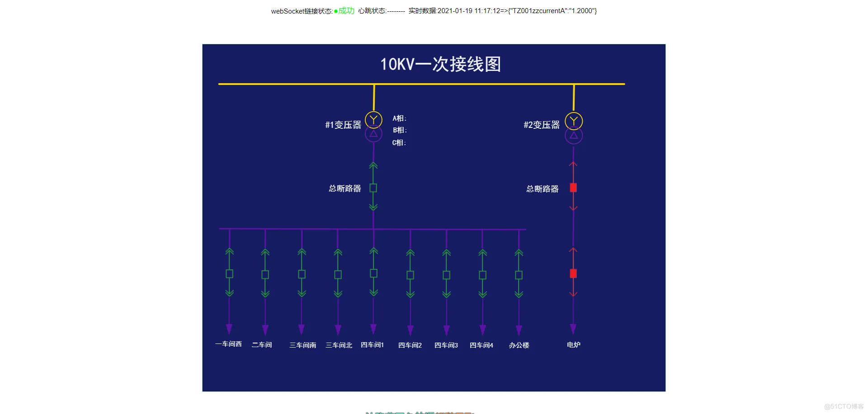This screenshot has width=868, height=414.
Task: Click the 心跳状态 heartbeat label
Action: click(373, 11)
